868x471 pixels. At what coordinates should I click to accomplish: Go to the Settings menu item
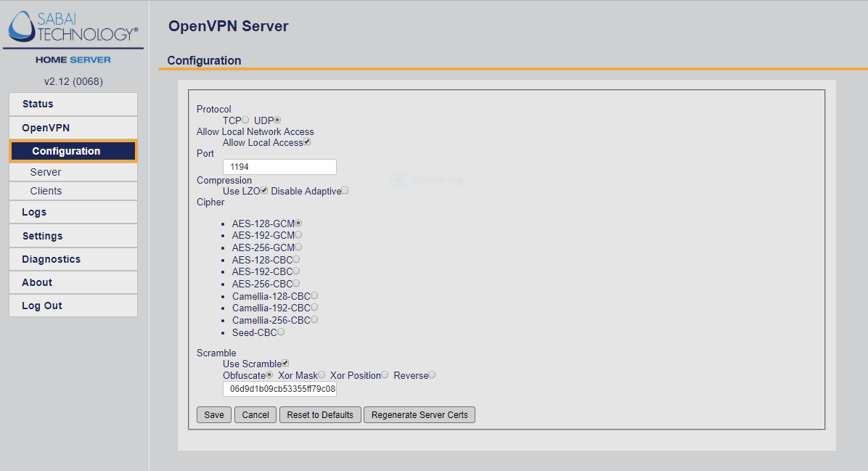pyautogui.click(x=73, y=236)
